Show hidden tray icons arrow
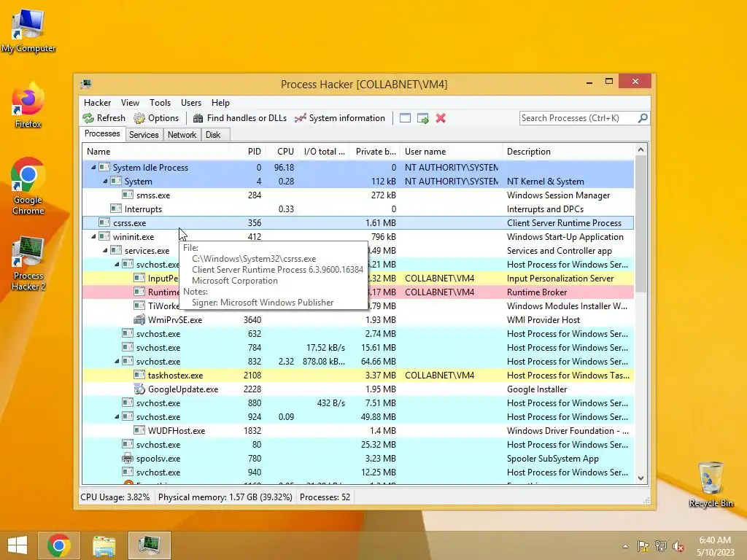Image resolution: width=747 pixels, height=560 pixels. 625,546
